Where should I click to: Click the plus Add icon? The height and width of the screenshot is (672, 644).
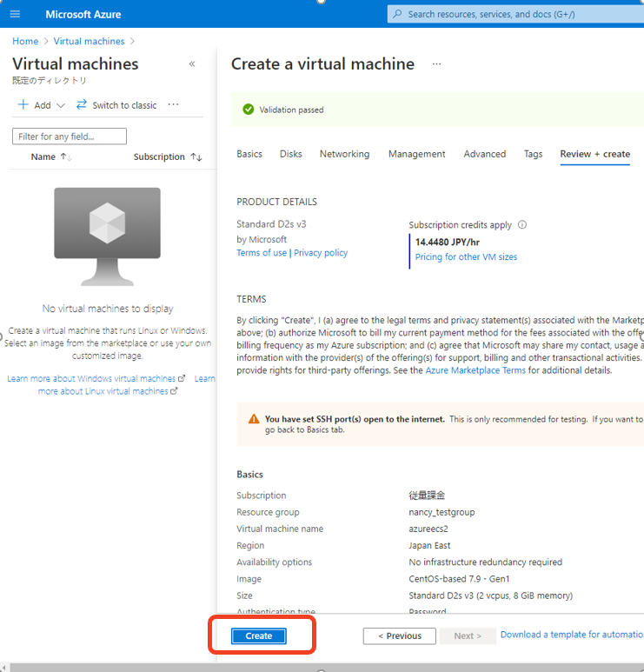(x=23, y=104)
